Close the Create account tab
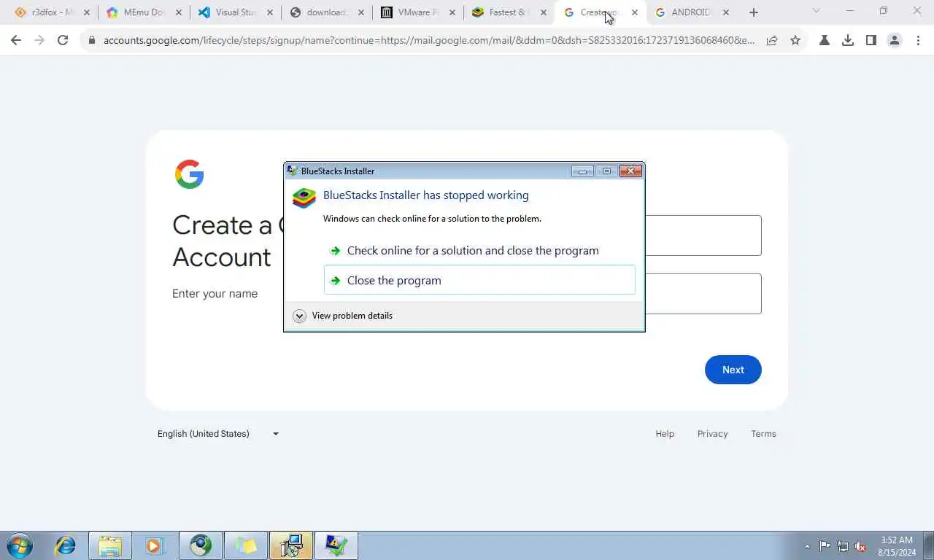Image resolution: width=934 pixels, height=560 pixels. tap(634, 12)
